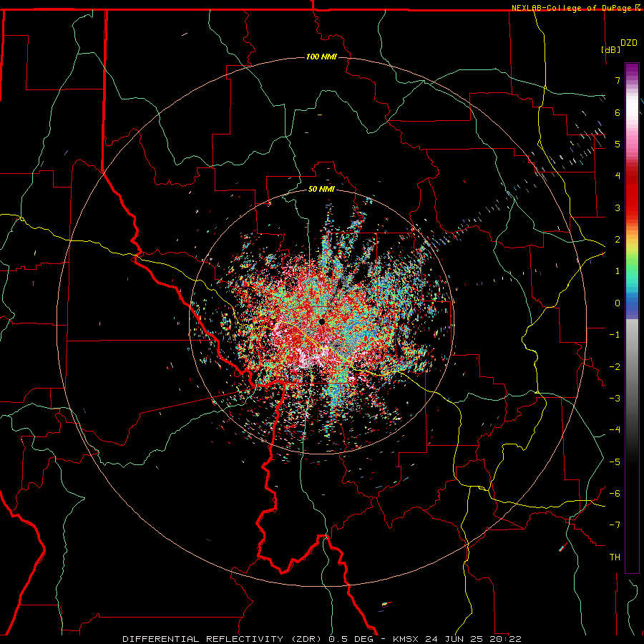The image size is (644, 644).
Task: Click the black radar site dot
Action: pyautogui.click(x=322, y=321)
